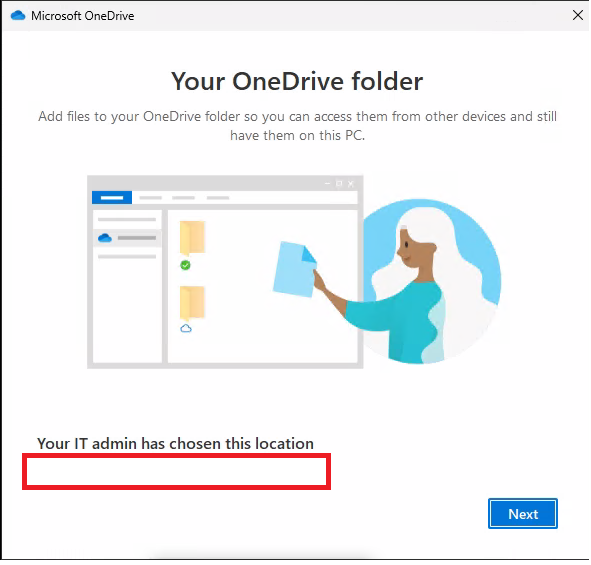Click the illustrated window's close X
Image resolution: width=591 pixels, height=565 pixels.
point(351,184)
